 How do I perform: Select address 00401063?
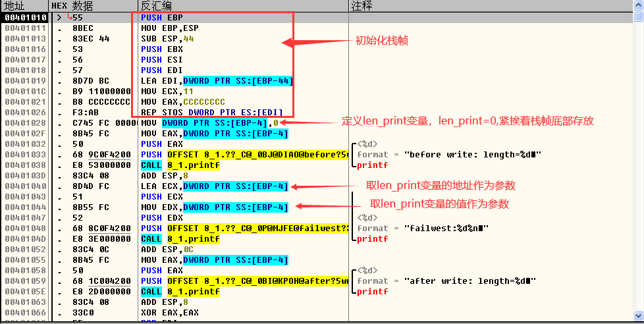[26, 302]
